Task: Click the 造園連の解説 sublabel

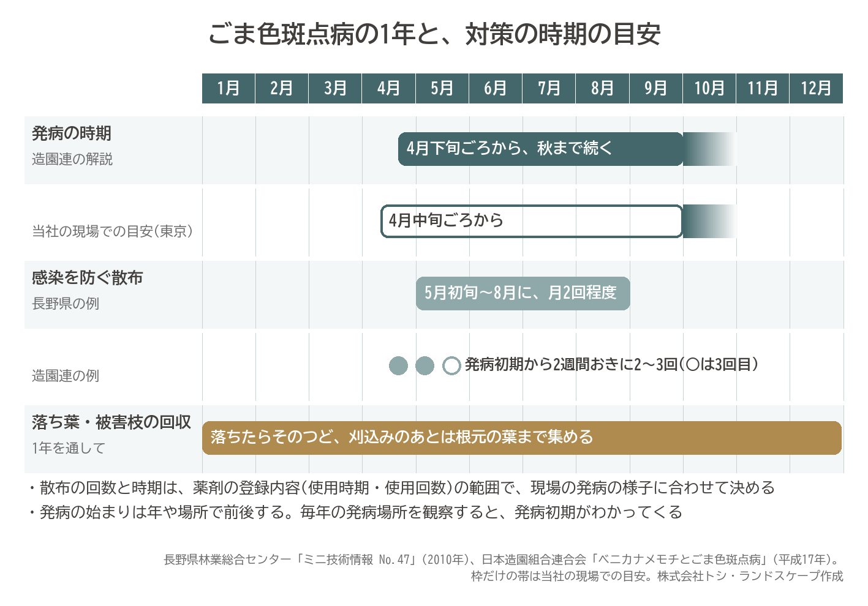Action: 72,159
